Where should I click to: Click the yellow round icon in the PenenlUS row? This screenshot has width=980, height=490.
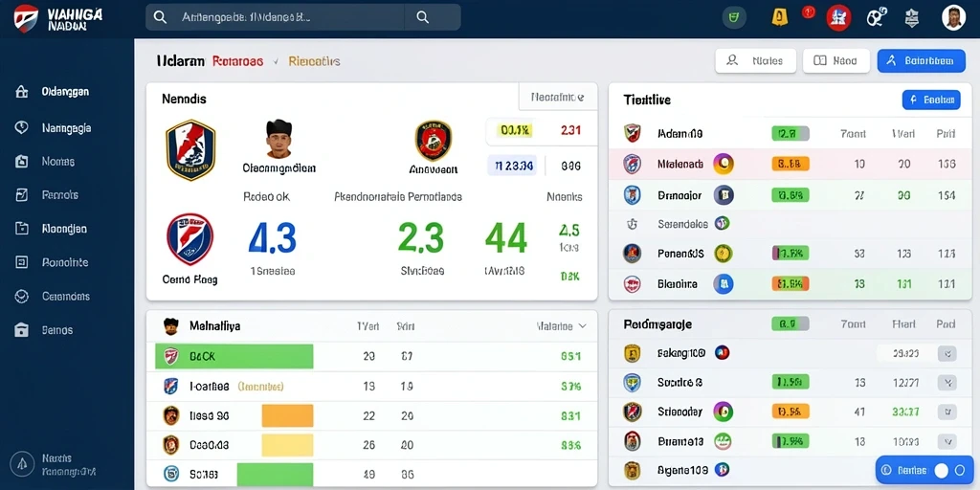tap(724, 254)
